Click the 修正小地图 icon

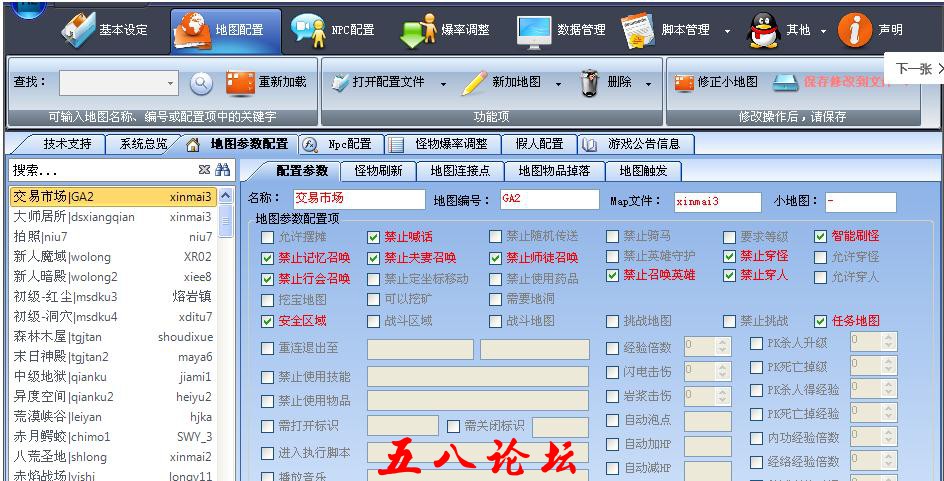684,83
